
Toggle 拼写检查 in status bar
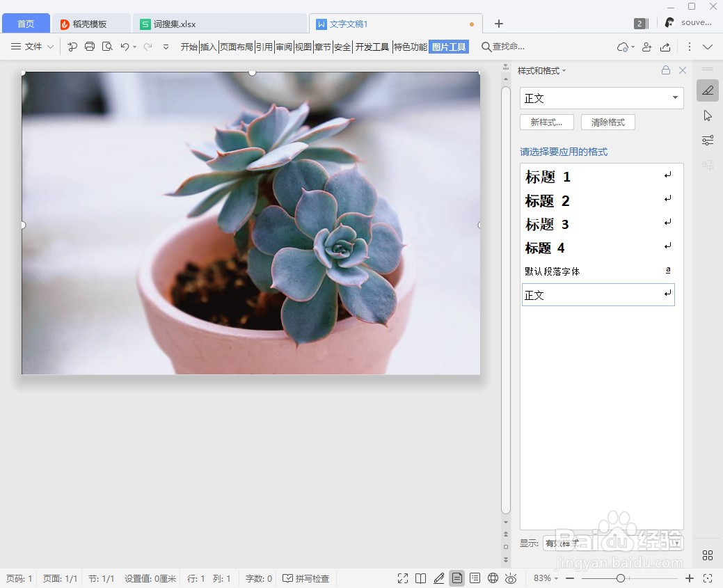(x=305, y=578)
